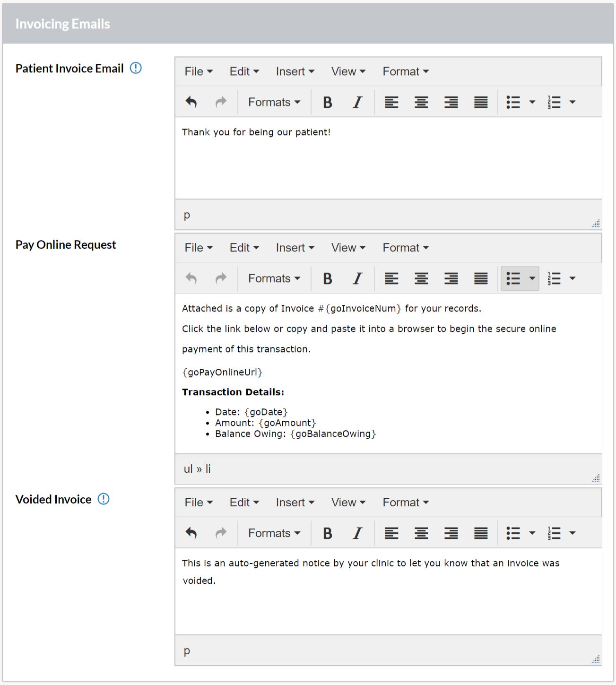Align right in Voided Invoice editor

[451, 533]
